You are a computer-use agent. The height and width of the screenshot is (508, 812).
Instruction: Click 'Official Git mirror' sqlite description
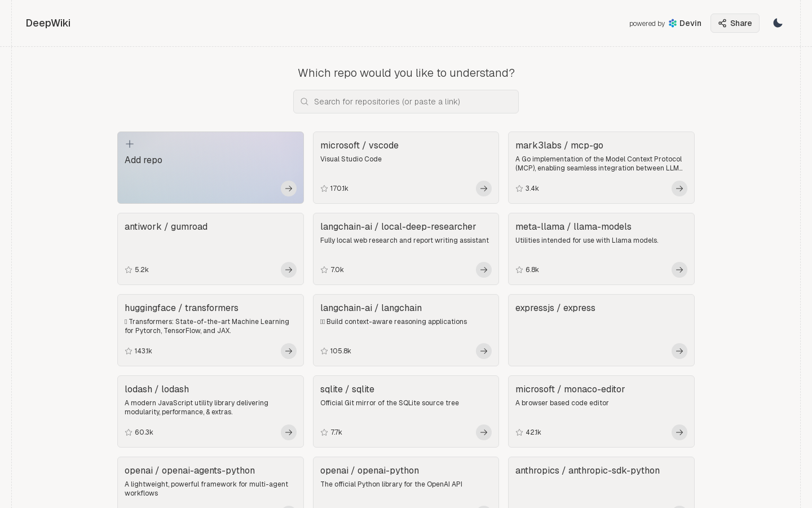[x=390, y=403]
